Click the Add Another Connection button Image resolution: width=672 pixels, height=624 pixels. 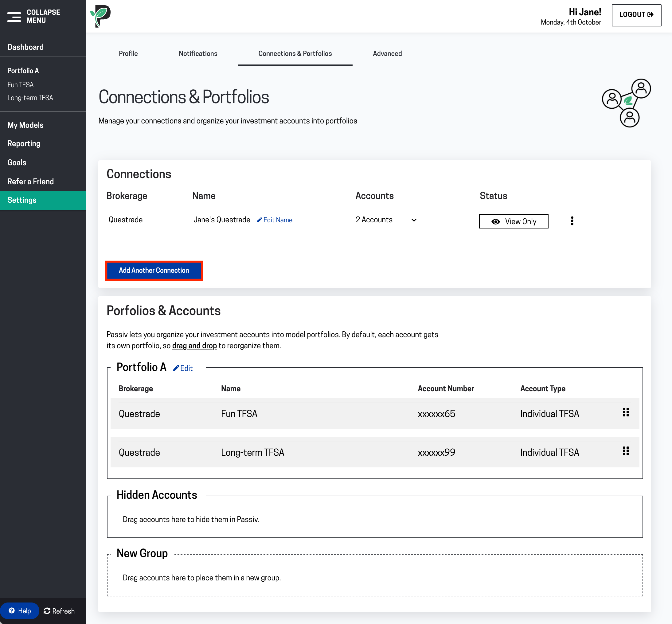coord(154,271)
